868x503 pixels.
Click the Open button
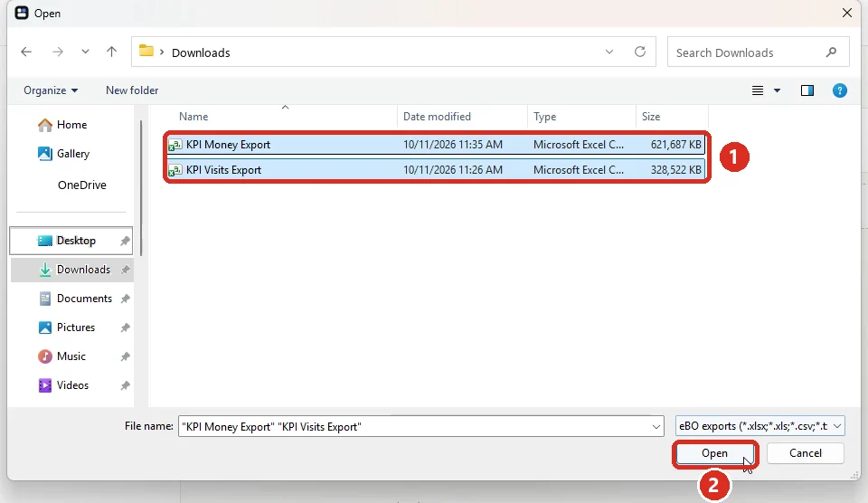click(x=714, y=453)
